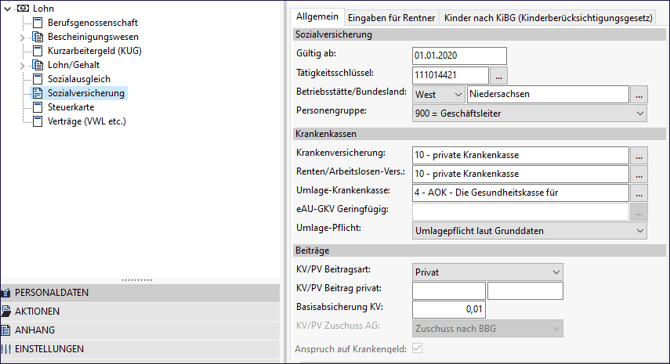Click the Sozialversicherung document icon
This screenshot has width=670, height=364.
pyautogui.click(x=38, y=93)
